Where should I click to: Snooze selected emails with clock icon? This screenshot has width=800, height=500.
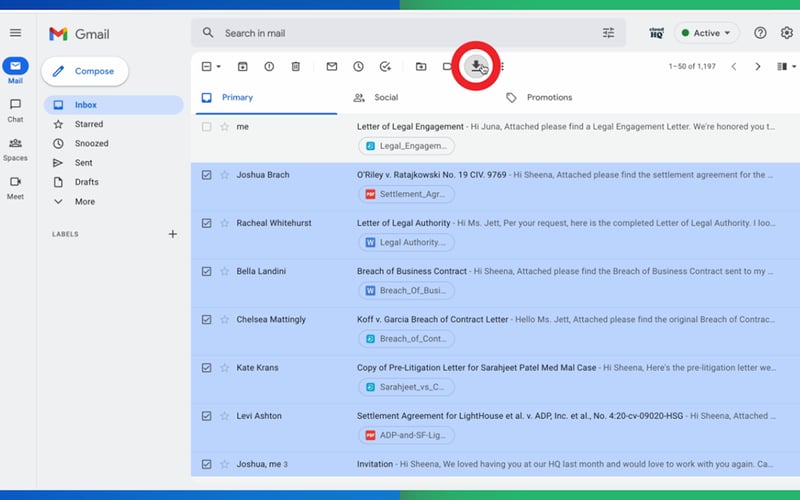[358, 67]
